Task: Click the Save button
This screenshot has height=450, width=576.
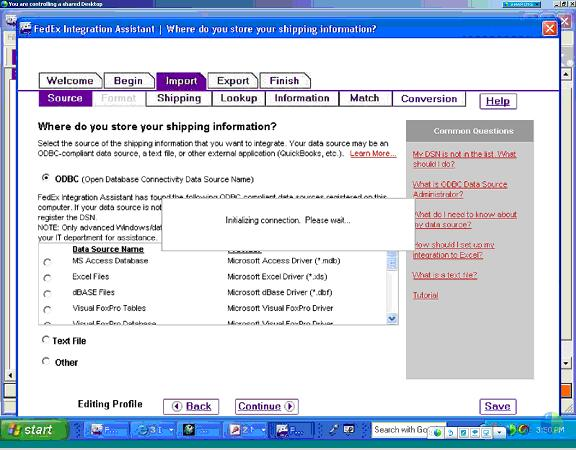Action: (498, 407)
